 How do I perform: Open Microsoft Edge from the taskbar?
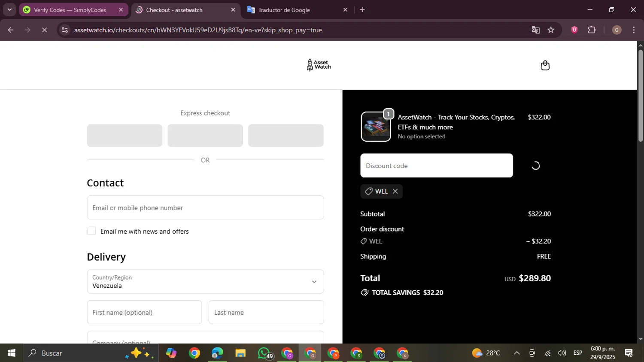[x=217, y=353]
